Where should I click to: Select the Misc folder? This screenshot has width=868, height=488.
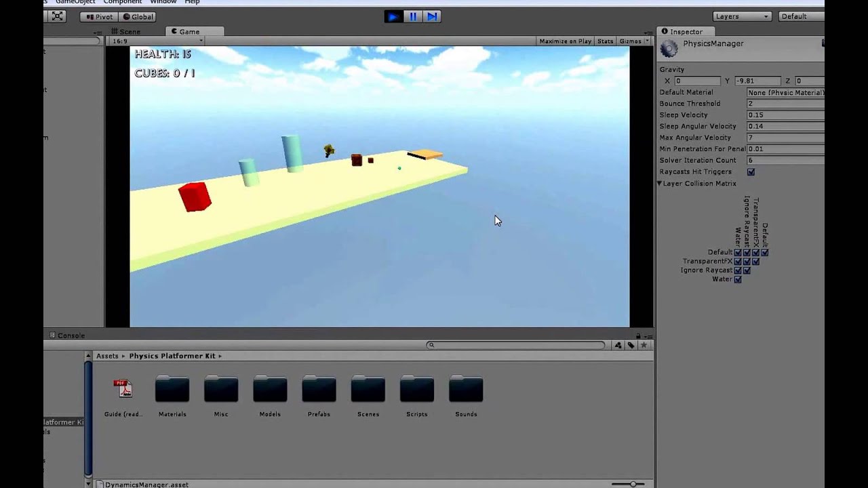pos(221,389)
